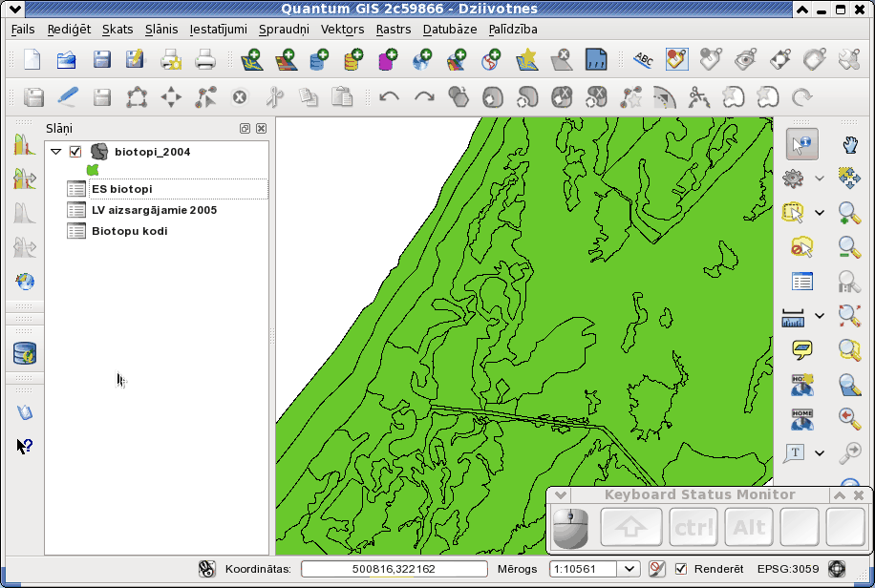
Task: Activate the Identify features tool
Action: tap(801, 144)
